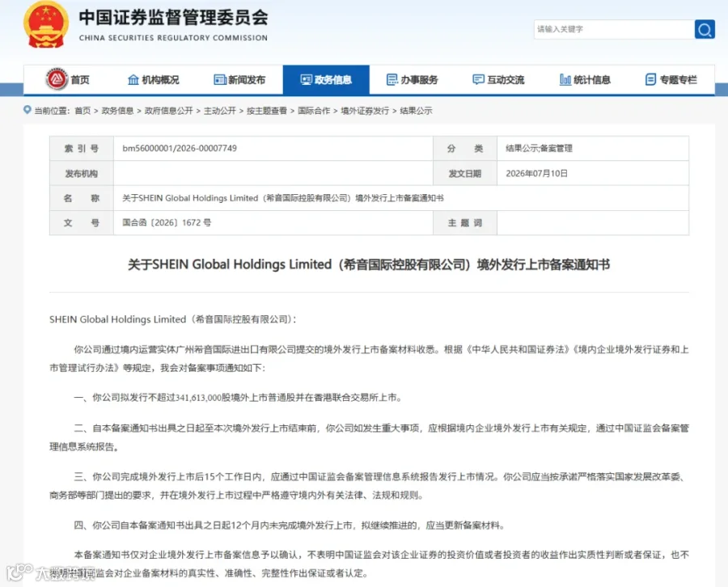Click the paragraph beginning 三、你公司完成境外发行
This screenshot has width=728, height=587.
369,486
